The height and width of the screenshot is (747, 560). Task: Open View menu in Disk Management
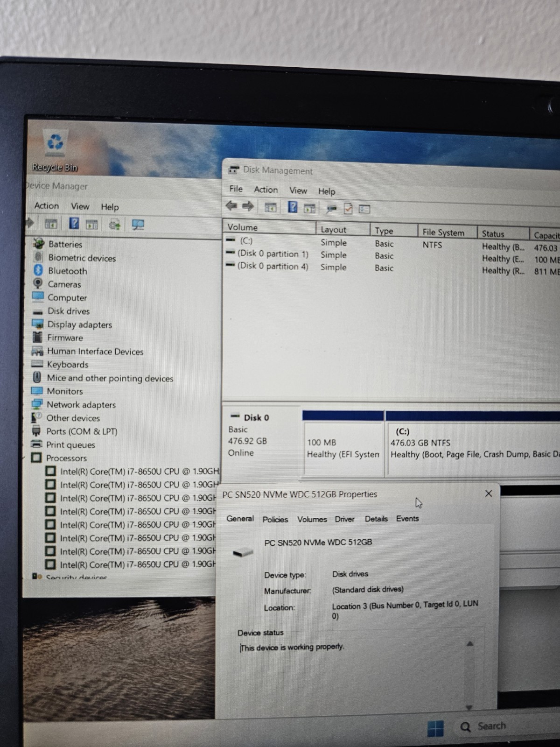(298, 190)
